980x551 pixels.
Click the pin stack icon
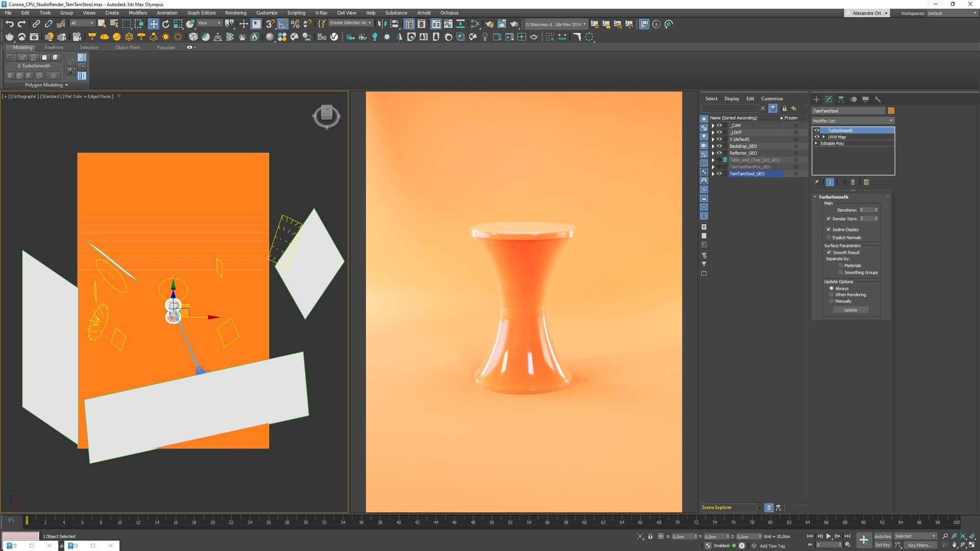(x=816, y=182)
